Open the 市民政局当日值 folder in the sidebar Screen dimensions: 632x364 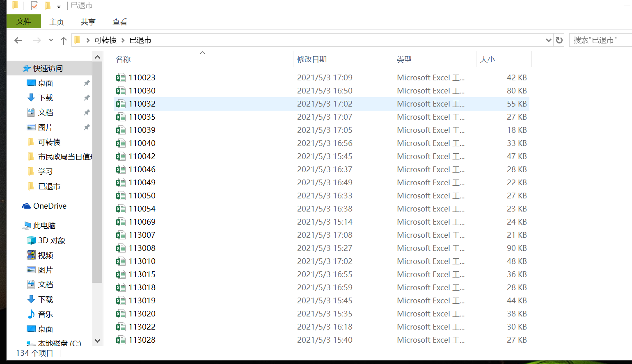(65, 157)
